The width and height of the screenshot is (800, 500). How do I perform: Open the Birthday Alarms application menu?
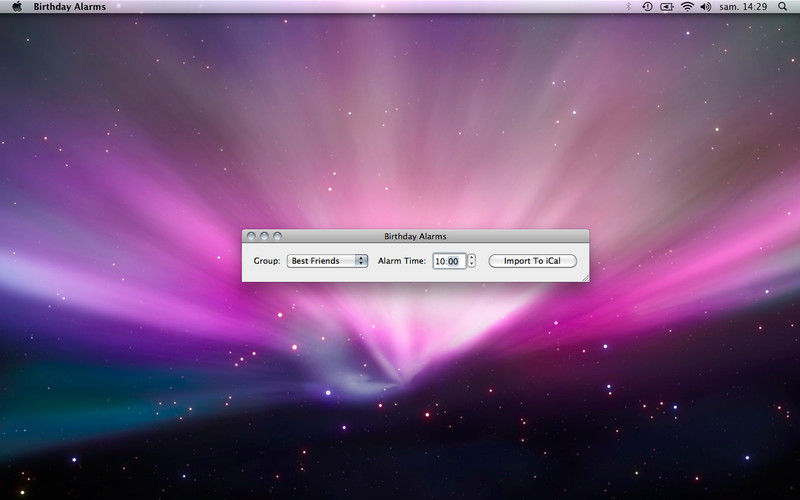coord(69,7)
